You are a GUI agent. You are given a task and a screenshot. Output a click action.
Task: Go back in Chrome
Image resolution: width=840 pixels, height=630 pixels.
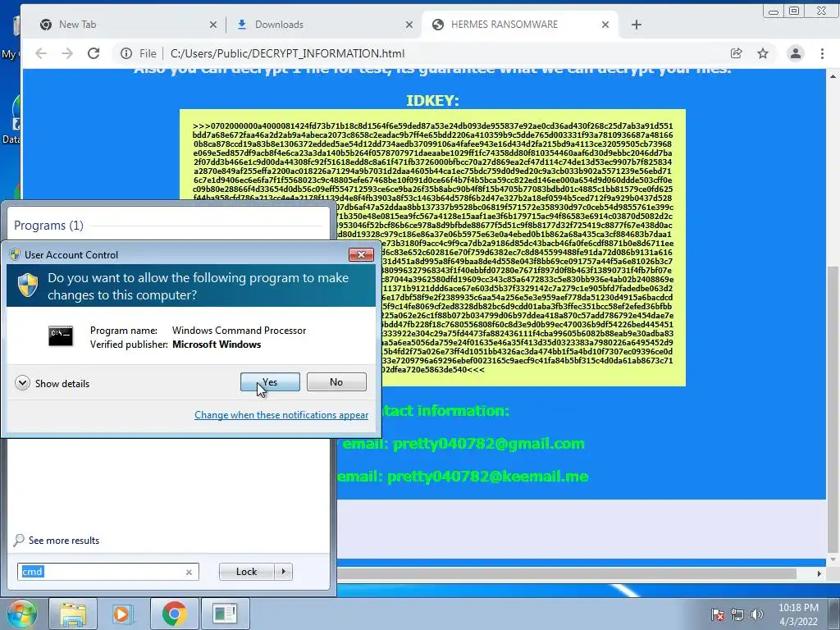[41, 53]
